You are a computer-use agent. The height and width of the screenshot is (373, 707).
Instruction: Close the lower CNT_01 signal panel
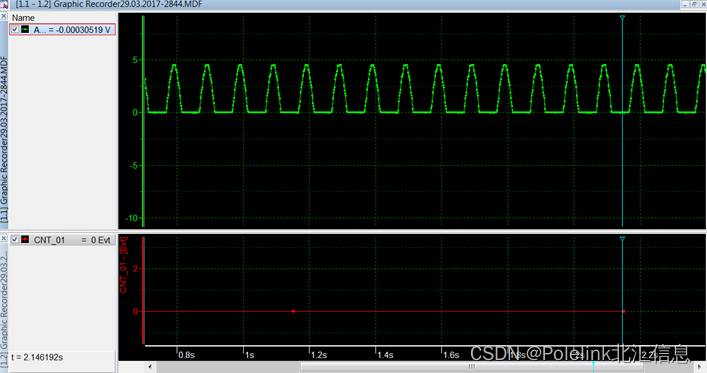[x=3, y=238]
